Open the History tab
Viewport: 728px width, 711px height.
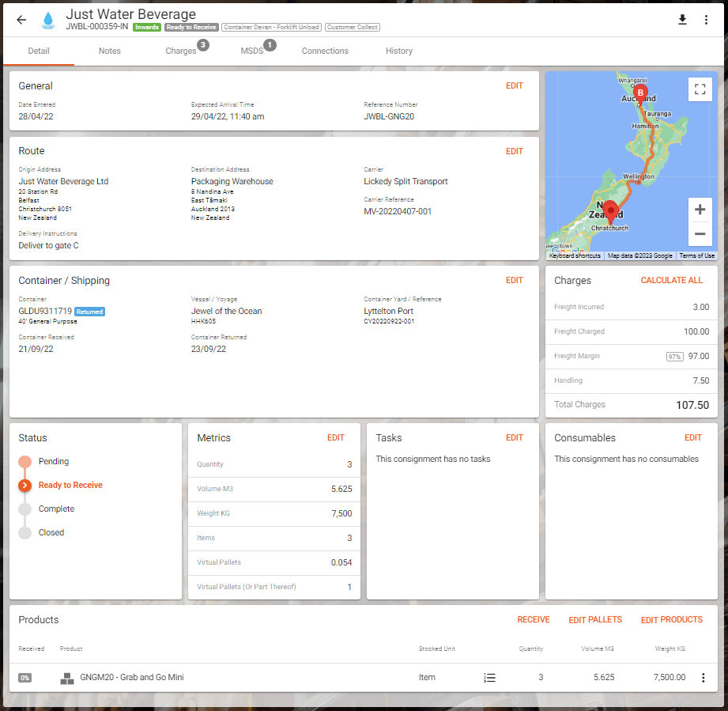point(399,51)
